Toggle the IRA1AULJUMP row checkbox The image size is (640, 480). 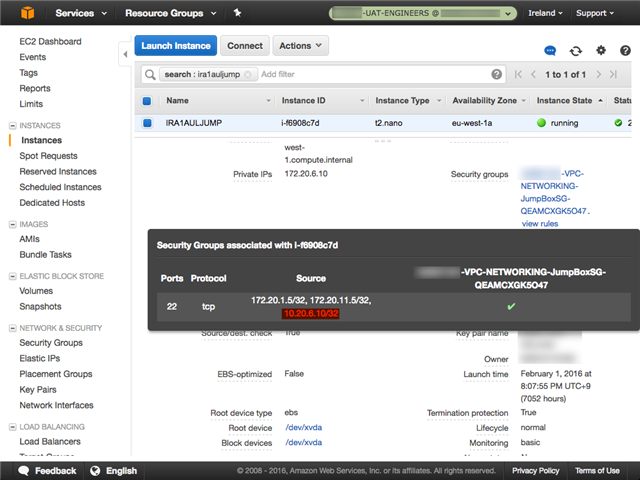(147, 123)
